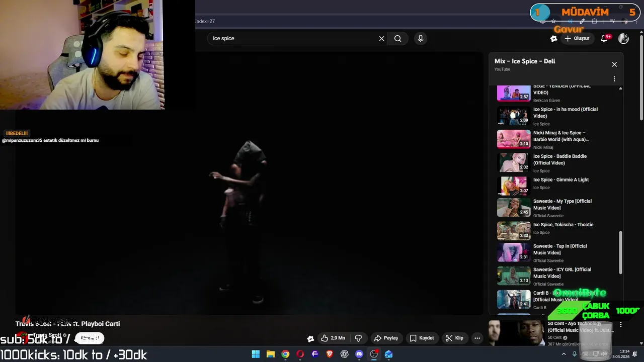The width and height of the screenshot is (644, 362).
Task: Click the eyedropper extension icon
Action: click(x=582, y=21)
